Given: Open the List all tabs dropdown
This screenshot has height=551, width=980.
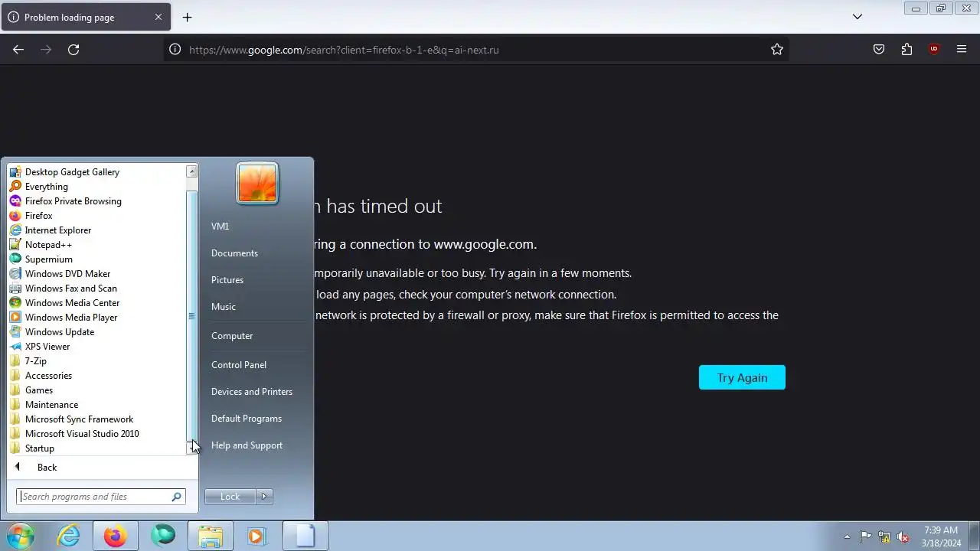Looking at the screenshot, I should pyautogui.click(x=857, y=17).
